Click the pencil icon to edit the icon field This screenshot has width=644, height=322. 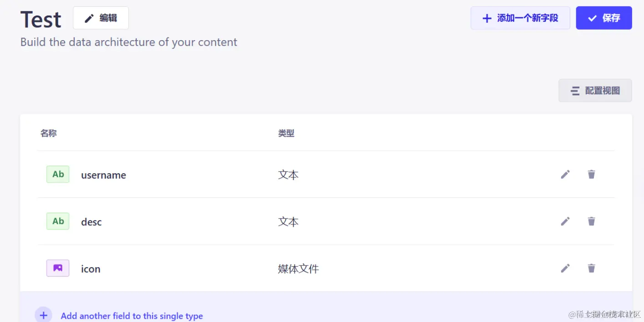pyautogui.click(x=565, y=268)
